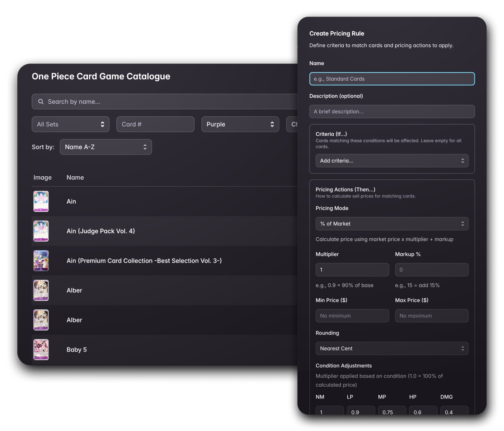Click the Create Pricing Rule heading
Image resolution: width=504 pixels, height=431 pixels.
coord(337,34)
